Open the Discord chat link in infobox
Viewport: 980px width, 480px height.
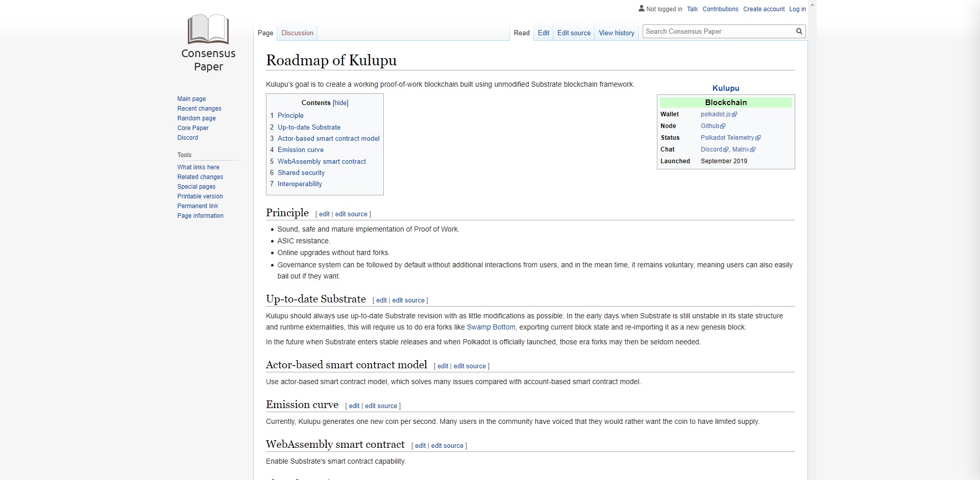click(712, 149)
